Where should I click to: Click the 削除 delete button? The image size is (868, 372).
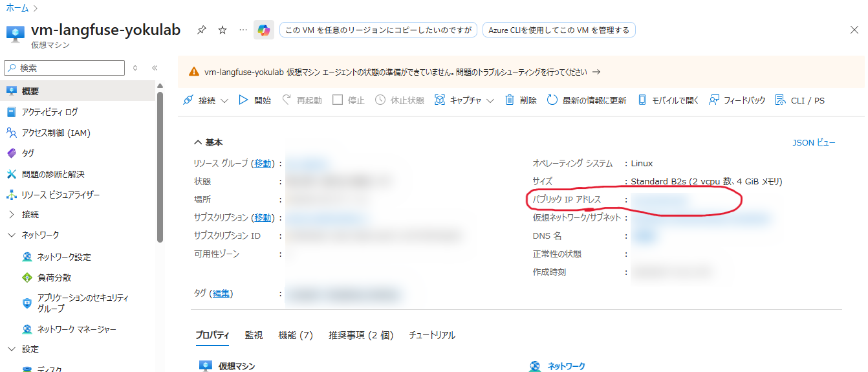(x=521, y=100)
